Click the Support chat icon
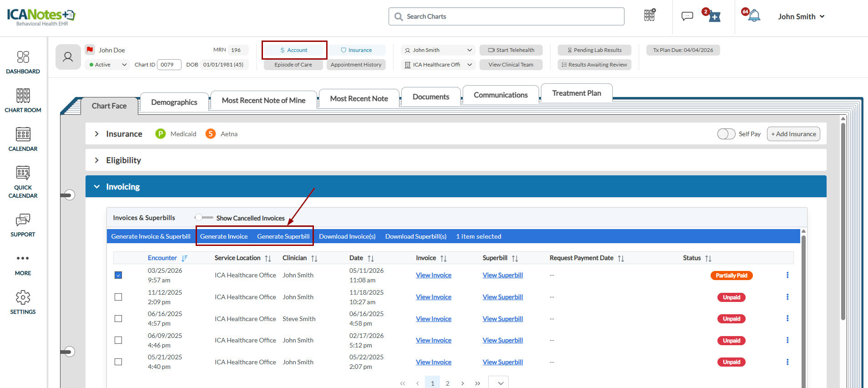The width and height of the screenshot is (868, 388). click(x=23, y=220)
